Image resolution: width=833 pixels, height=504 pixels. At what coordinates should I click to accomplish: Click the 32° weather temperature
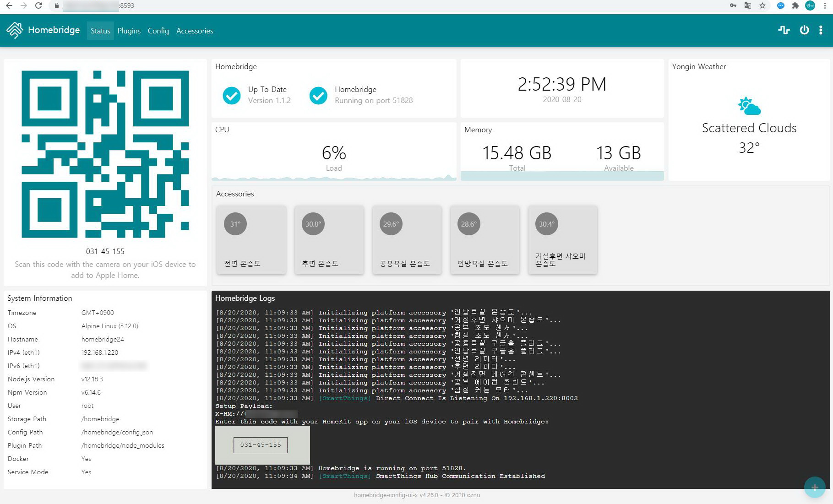pos(749,148)
